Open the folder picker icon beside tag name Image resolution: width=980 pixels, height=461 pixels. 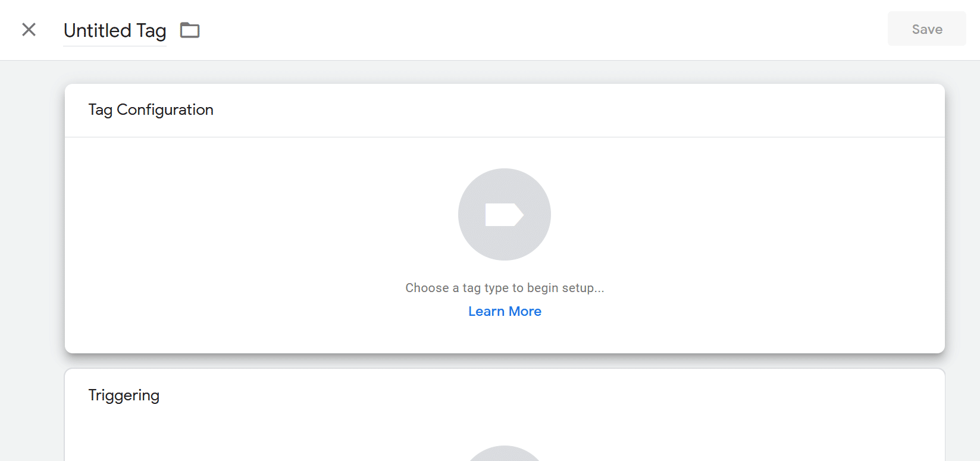click(x=190, y=30)
